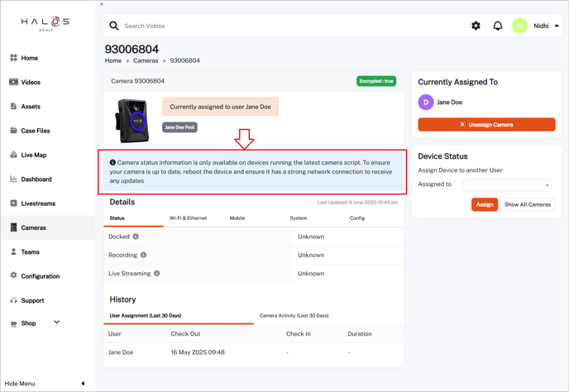The image size is (569, 392).
Task: Click the 93006804 breadcrumb item
Action: point(184,60)
